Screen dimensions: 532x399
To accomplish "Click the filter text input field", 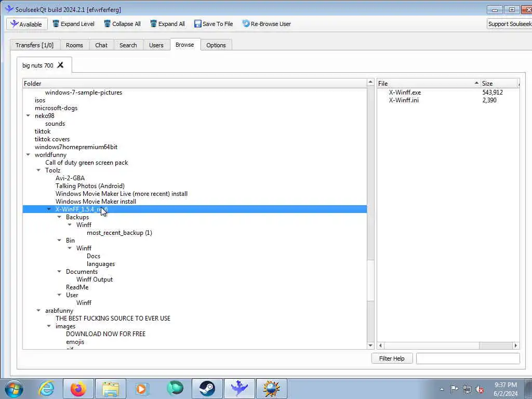I will tap(468, 358).
